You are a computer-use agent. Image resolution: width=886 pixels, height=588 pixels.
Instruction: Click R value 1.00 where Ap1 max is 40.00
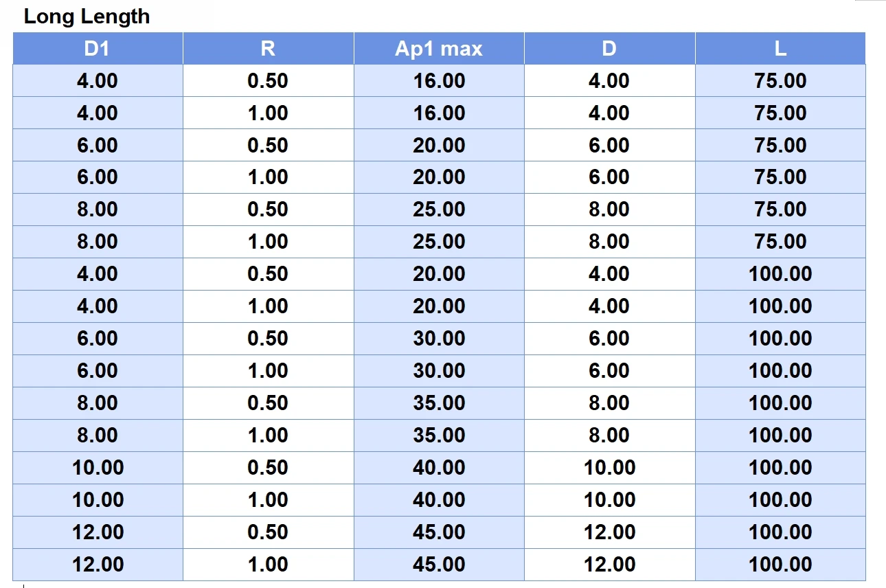tap(268, 500)
